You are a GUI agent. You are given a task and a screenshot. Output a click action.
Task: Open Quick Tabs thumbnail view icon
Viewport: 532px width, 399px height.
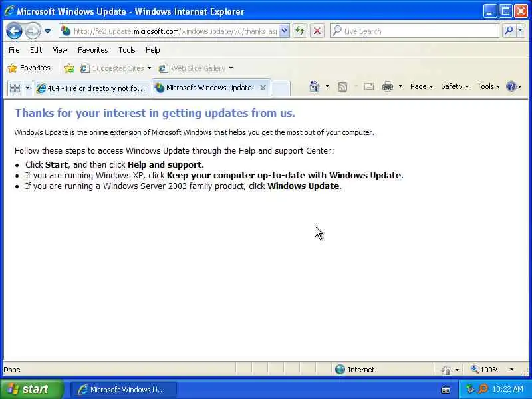[15, 88]
